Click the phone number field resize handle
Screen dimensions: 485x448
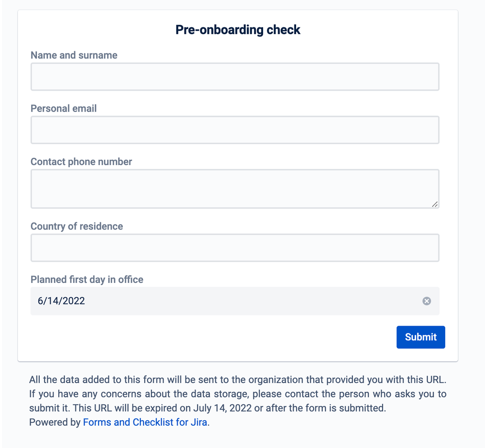click(435, 204)
